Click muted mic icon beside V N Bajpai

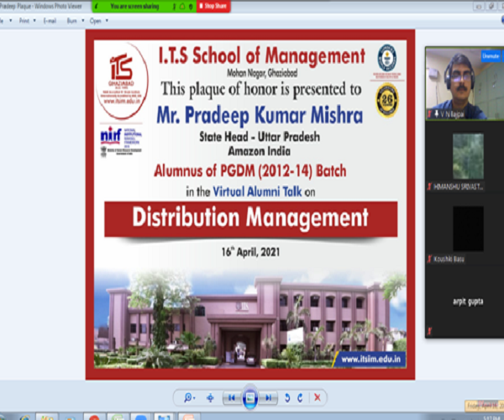(x=429, y=113)
